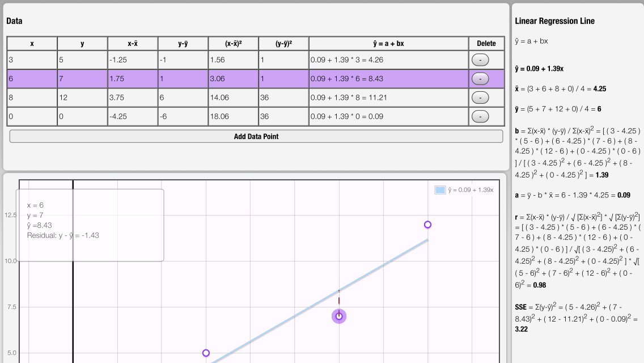Click the 'x' column header
Screen dimensions: 644x363
[32, 44]
